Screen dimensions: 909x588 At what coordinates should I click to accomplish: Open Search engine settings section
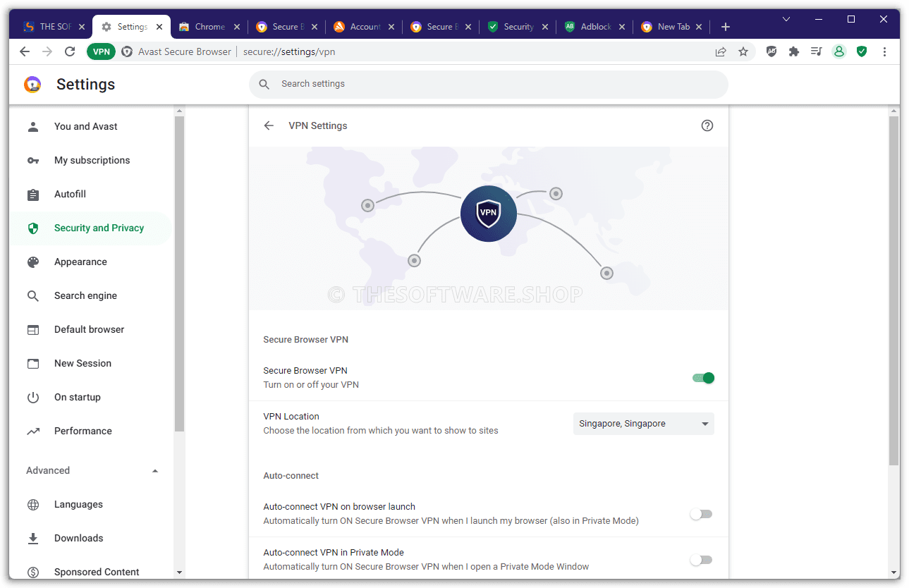tap(90, 295)
